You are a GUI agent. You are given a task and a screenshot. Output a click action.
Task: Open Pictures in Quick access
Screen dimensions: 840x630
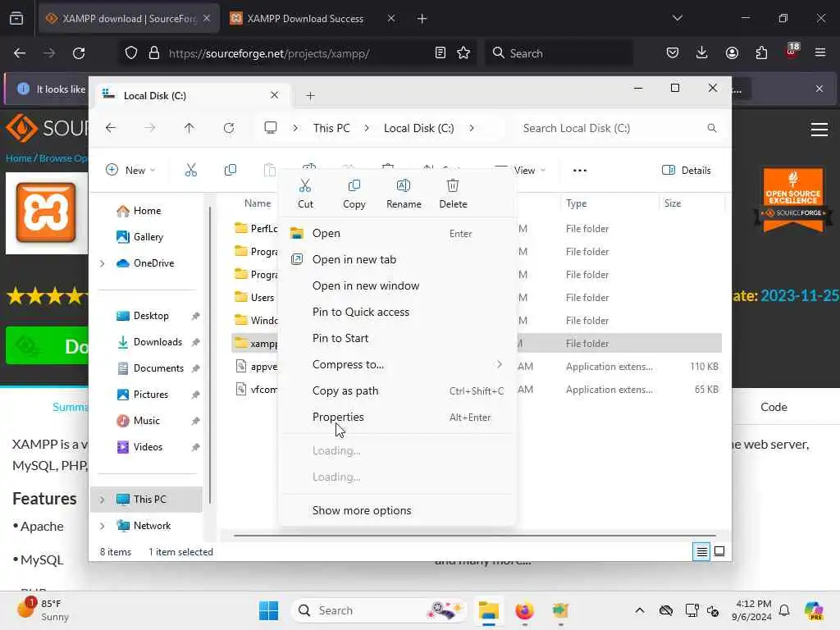pos(150,395)
